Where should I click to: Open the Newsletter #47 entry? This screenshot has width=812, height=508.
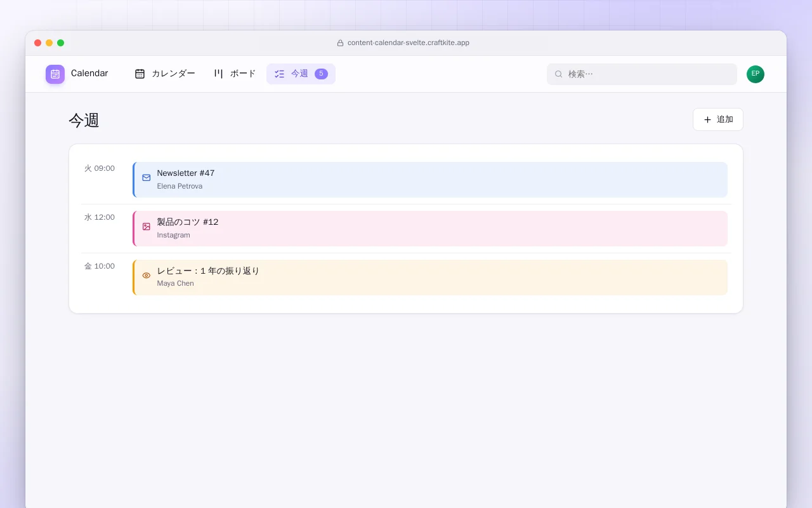coord(430,180)
